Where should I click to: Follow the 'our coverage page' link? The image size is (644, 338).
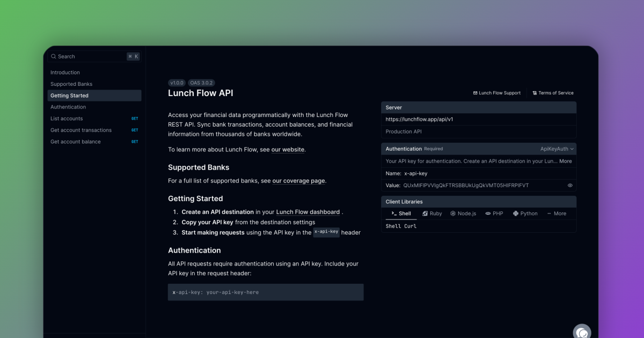(298, 181)
